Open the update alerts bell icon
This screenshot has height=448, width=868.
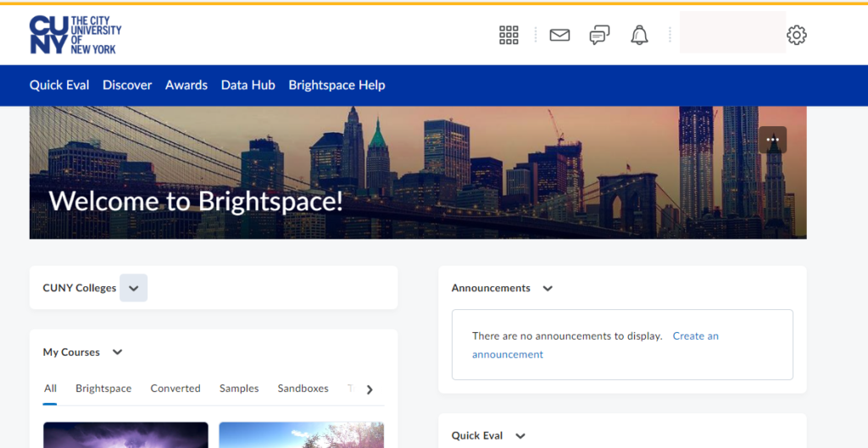click(x=639, y=35)
